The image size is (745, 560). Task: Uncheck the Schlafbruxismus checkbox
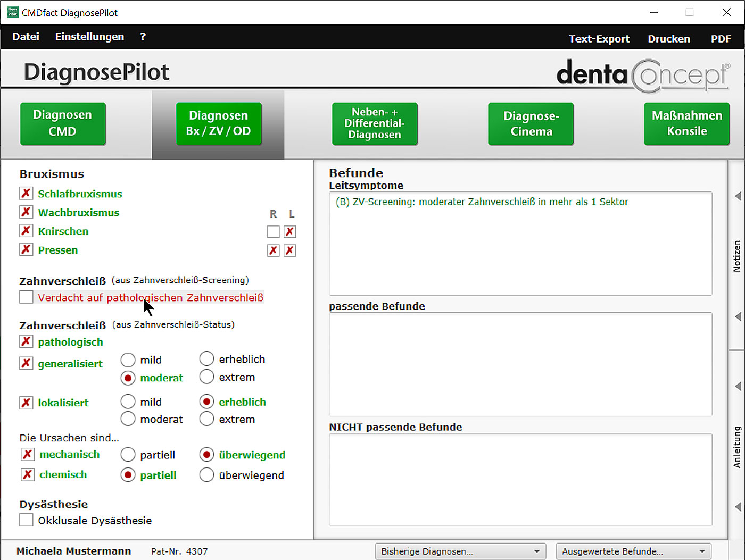pos(26,193)
